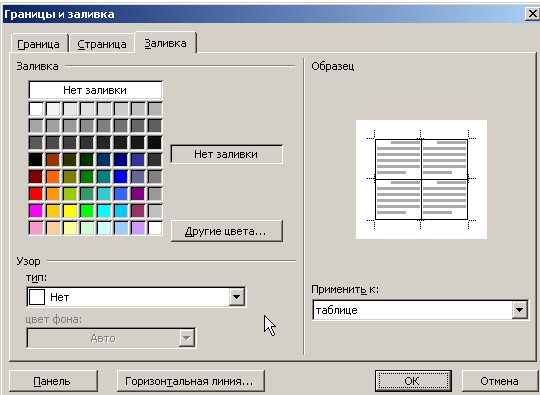Confirm with the OK button
Image resolution: width=540 pixels, height=395 pixels.
413,381
